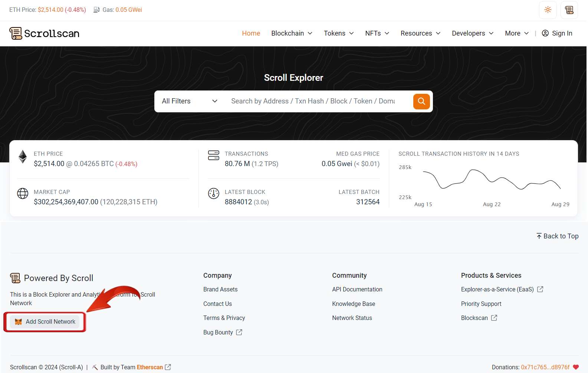
Task: Click the orange search magnifier button
Action: 421,101
